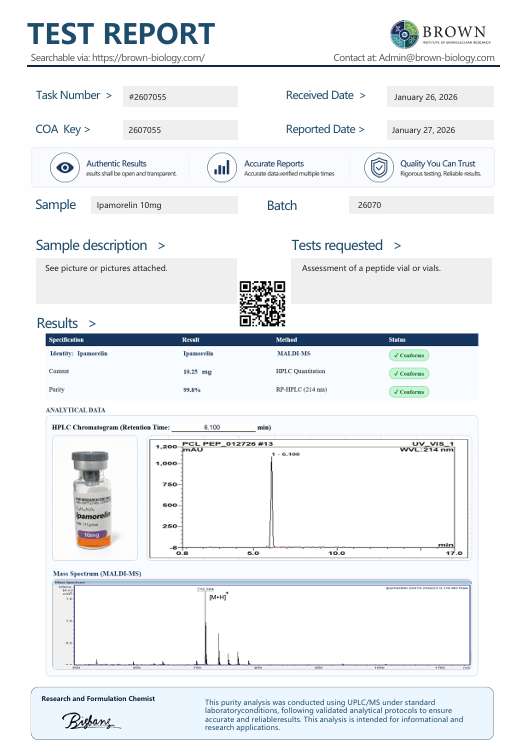The height and width of the screenshot is (743, 524).
Task: Click the Admin@brown-biology.com contact email
Action: (x=436, y=58)
